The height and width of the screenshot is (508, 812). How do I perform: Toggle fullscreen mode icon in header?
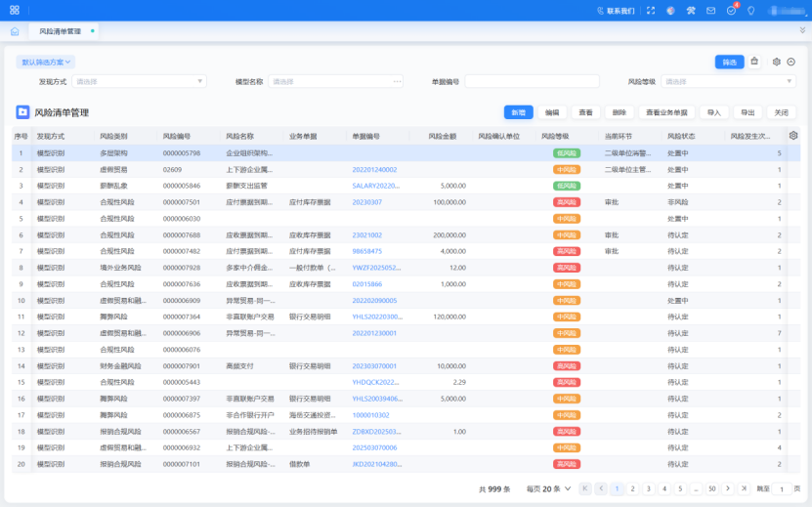tap(651, 11)
